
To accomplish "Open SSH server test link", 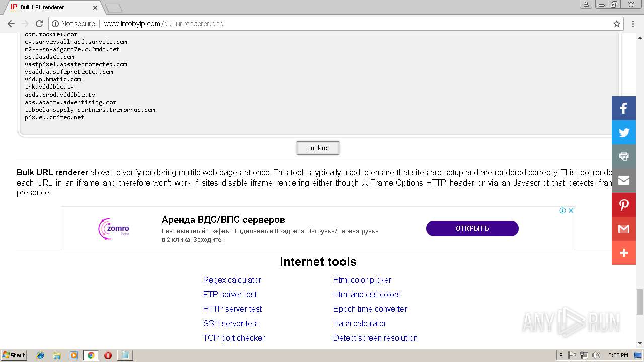I will point(230,323).
